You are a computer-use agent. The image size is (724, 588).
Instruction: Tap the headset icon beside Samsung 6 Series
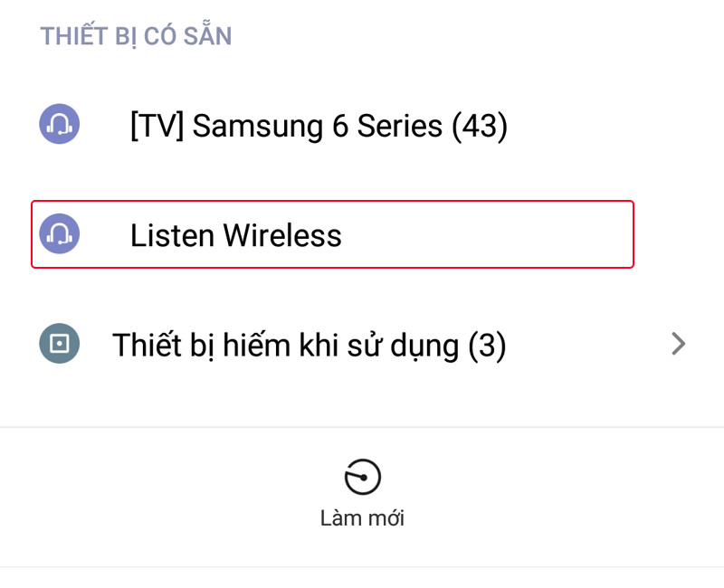[60, 125]
